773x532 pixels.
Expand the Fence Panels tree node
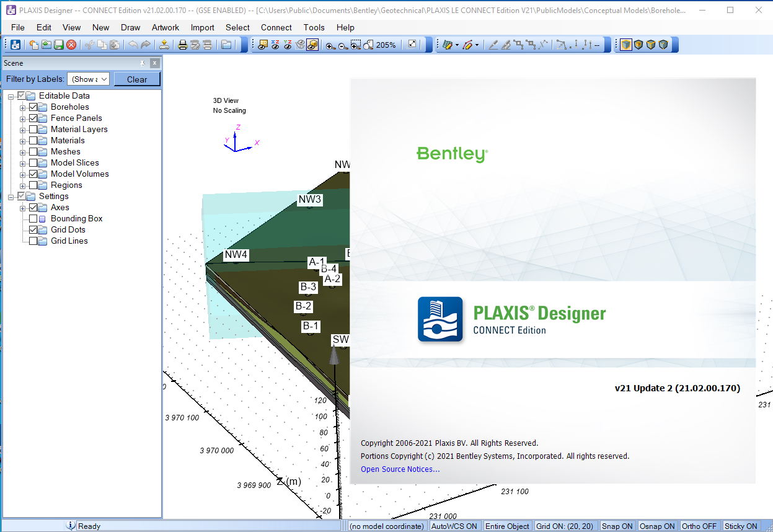point(22,118)
